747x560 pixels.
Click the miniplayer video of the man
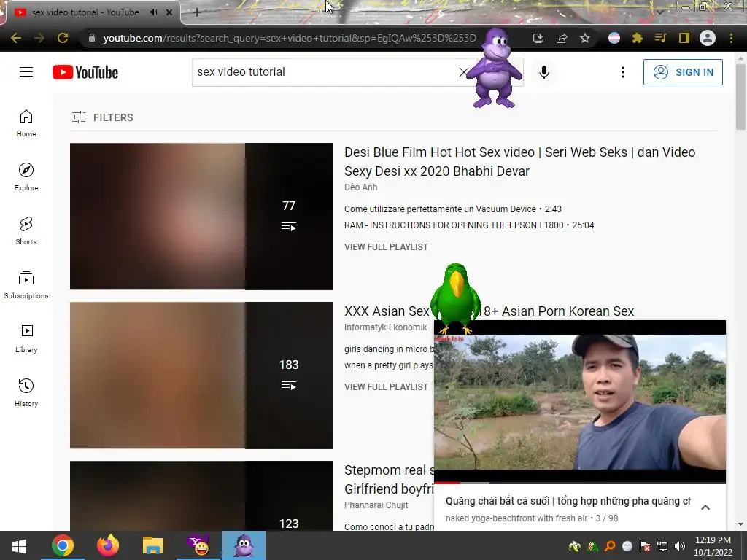[580, 402]
